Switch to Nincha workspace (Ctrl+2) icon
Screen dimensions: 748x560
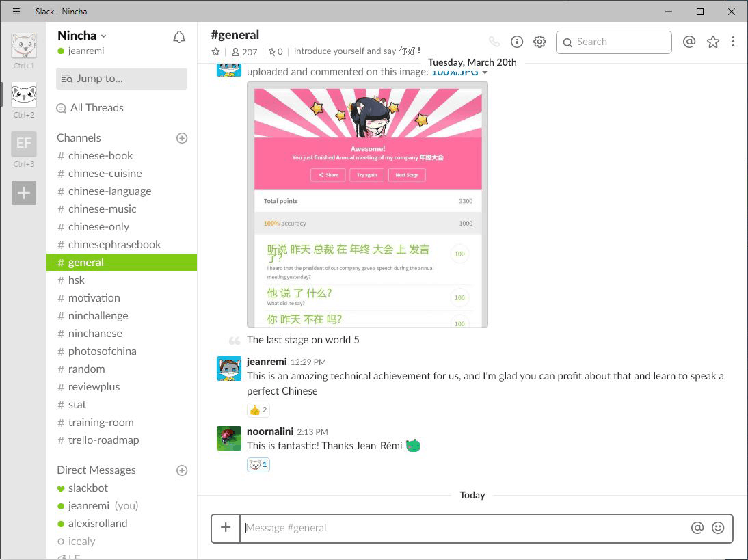[24, 94]
